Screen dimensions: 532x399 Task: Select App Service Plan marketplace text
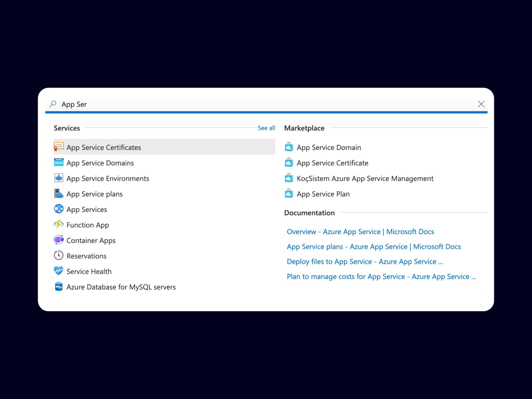[x=323, y=194]
